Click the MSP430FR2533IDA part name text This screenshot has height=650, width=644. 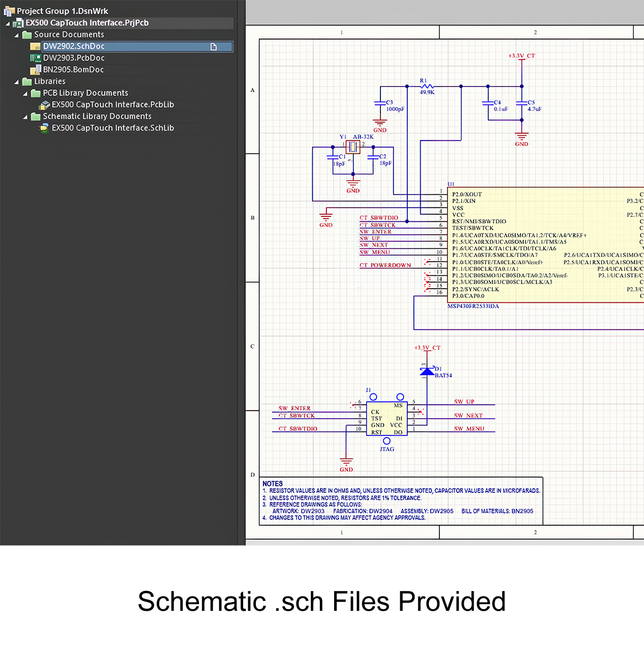tap(474, 306)
